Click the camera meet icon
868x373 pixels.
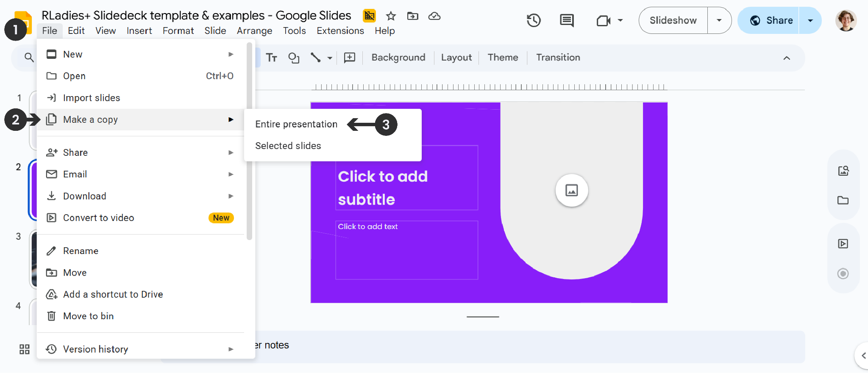(x=603, y=20)
